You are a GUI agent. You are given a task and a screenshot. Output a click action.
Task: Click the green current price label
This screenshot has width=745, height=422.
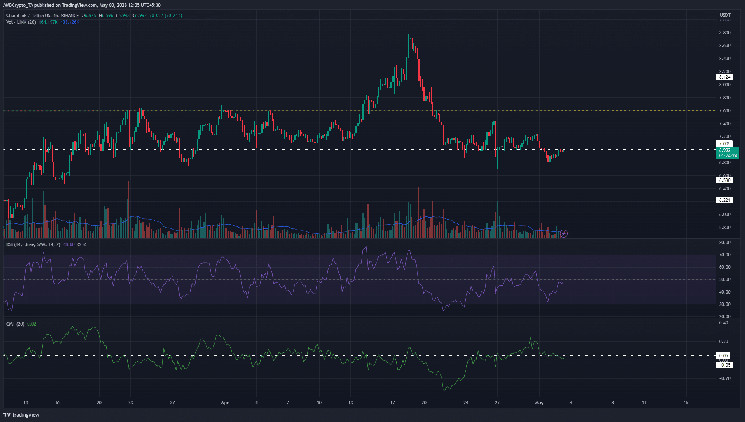(x=727, y=153)
